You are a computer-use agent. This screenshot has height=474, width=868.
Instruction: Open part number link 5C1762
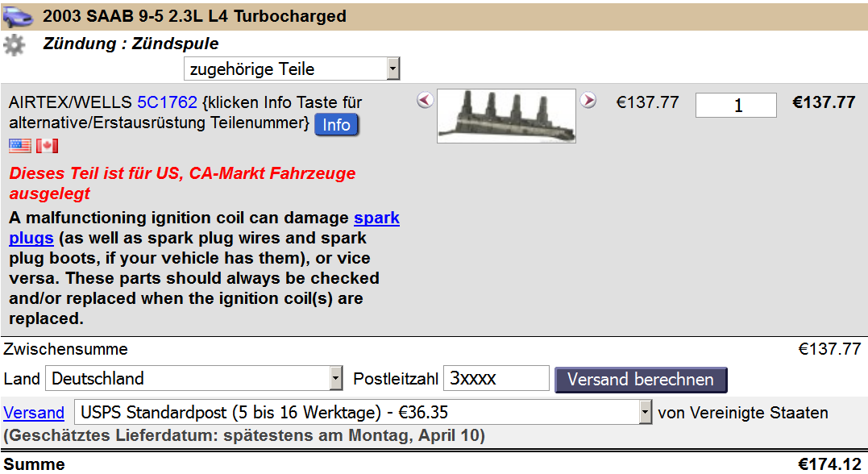(x=167, y=102)
